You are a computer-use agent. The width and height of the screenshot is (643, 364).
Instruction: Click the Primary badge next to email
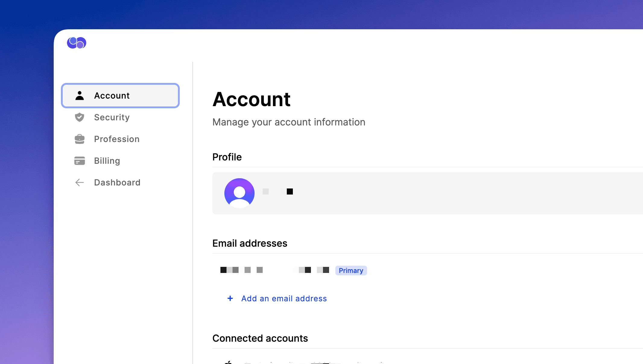point(351,271)
